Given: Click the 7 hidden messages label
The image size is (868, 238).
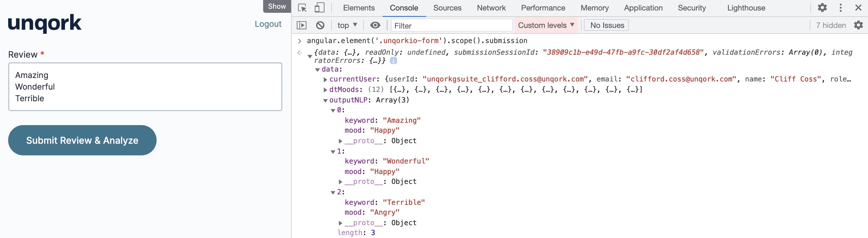Looking at the screenshot, I should [831, 25].
